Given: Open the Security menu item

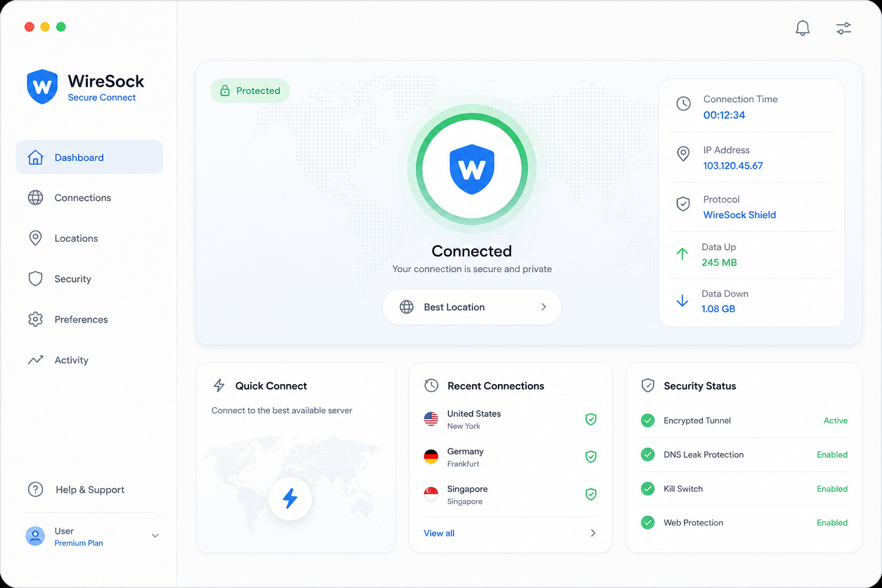Looking at the screenshot, I should coord(90,278).
